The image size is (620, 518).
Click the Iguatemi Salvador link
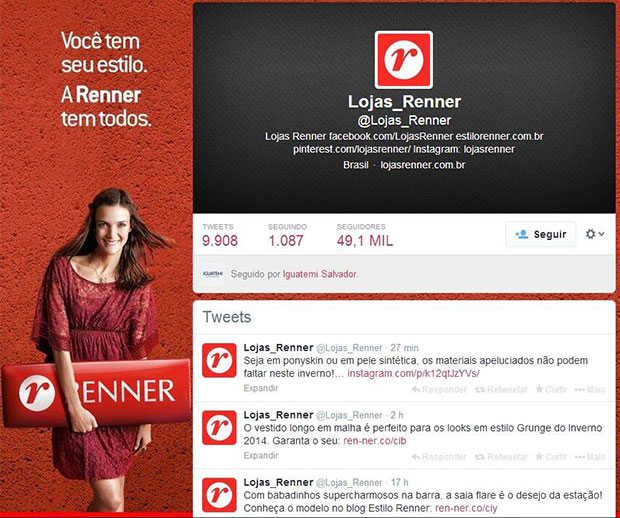[x=319, y=274]
